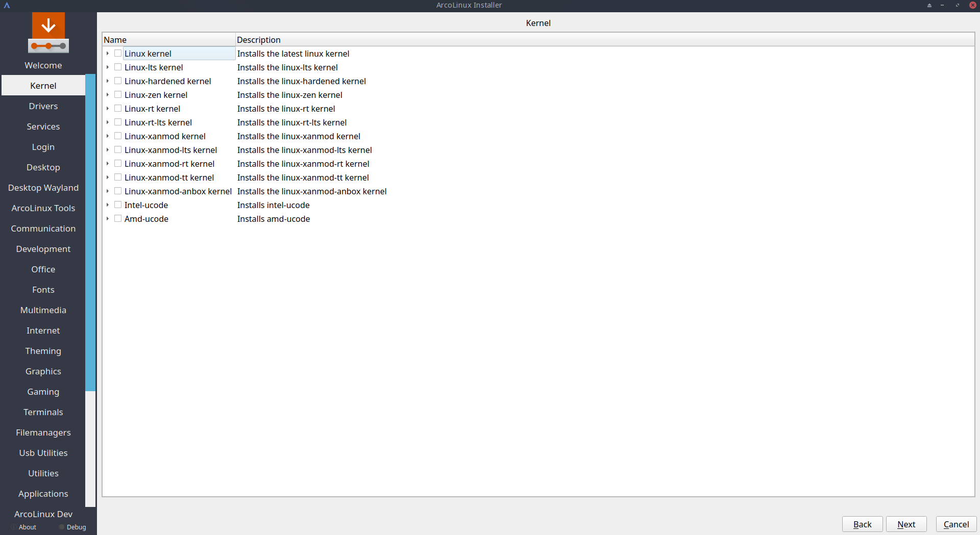Image resolution: width=980 pixels, height=535 pixels.
Task: Cancel the installation
Action: tap(957, 524)
